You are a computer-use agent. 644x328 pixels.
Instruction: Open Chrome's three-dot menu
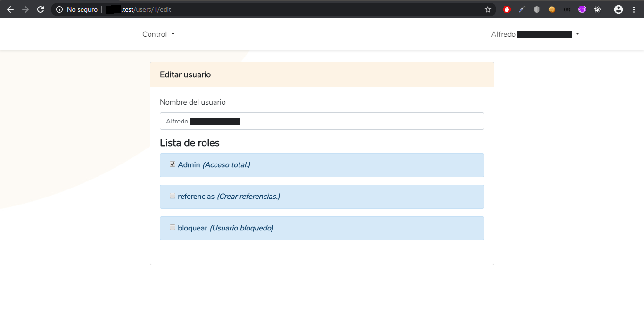tap(634, 9)
